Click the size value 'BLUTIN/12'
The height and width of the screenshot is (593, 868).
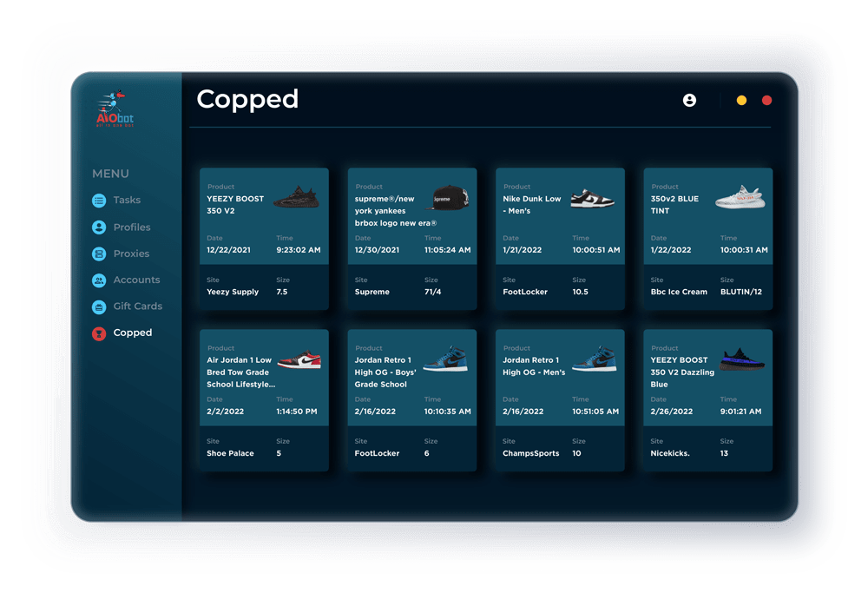[741, 292]
